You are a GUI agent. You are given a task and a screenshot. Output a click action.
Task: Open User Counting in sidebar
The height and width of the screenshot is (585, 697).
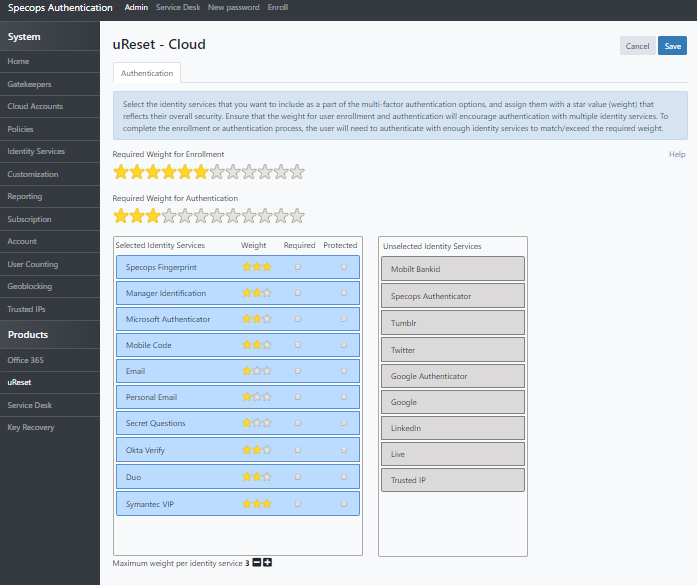click(x=50, y=264)
